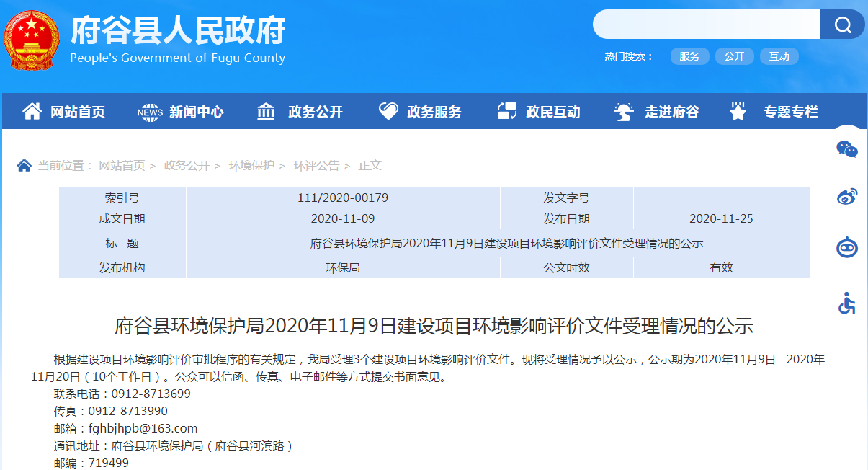Viewport: 868px width, 470px height.
Task: Enable accessibility mode via wheelchair icon
Action: pos(846,303)
